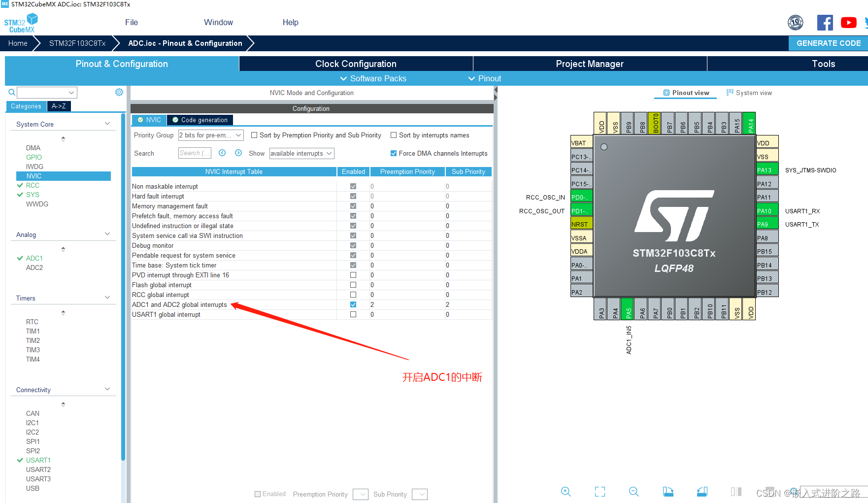Click the STM32F103C8Tx breadcrumb
The image size is (868, 503).
click(x=77, y=43)
